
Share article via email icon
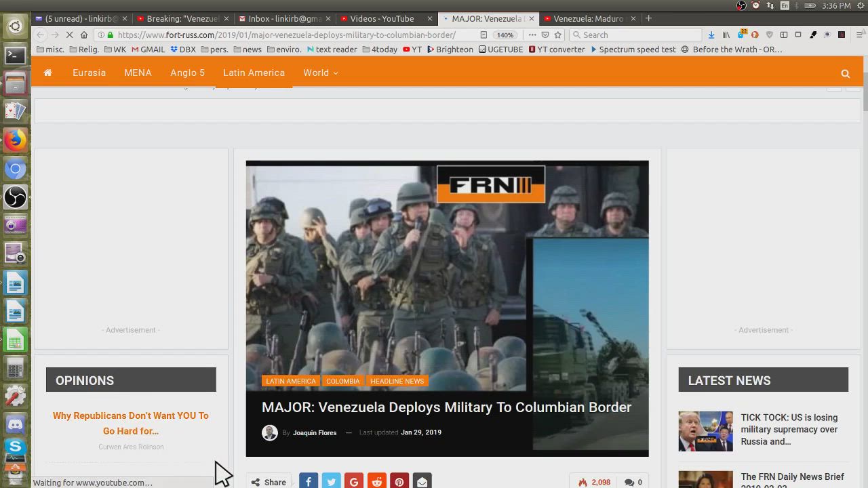click(422, 482)
